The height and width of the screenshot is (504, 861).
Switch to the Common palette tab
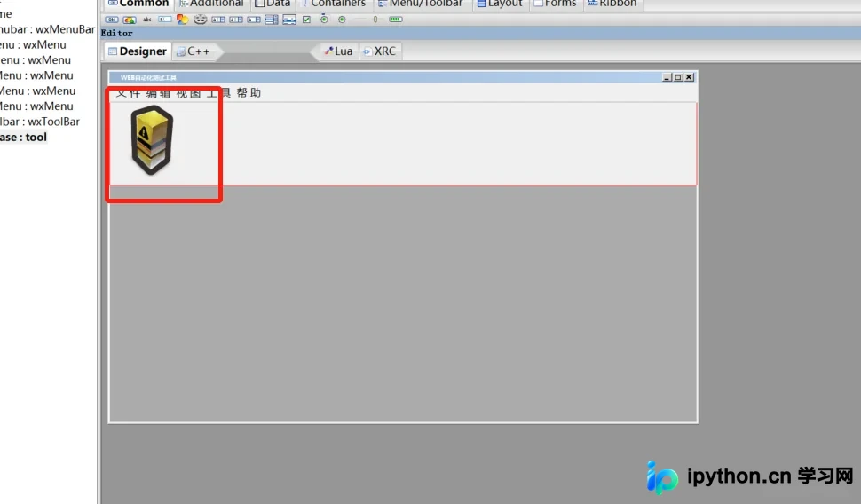coord(138,4)
